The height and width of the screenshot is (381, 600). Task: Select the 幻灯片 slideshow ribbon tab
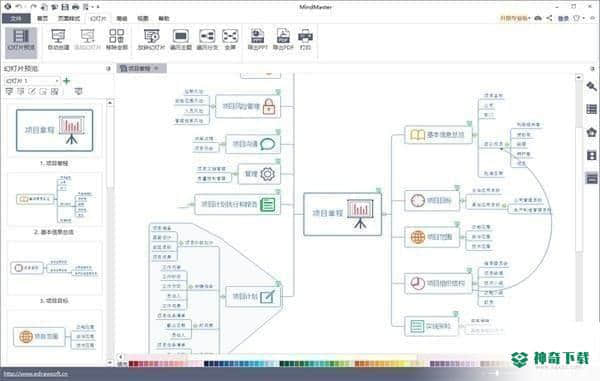pyautogui.click(x=98, y=18)
